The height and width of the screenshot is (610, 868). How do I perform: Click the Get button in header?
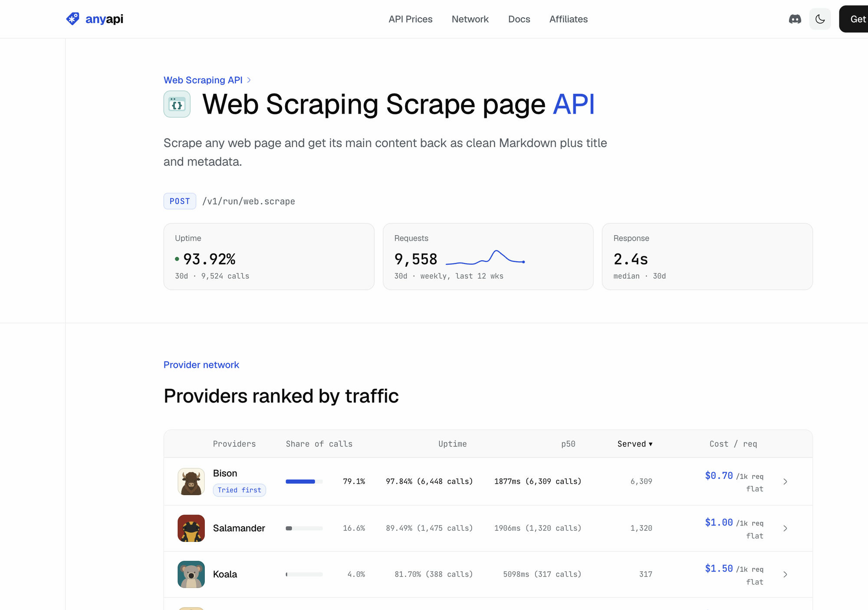click(x=854, y=19)
